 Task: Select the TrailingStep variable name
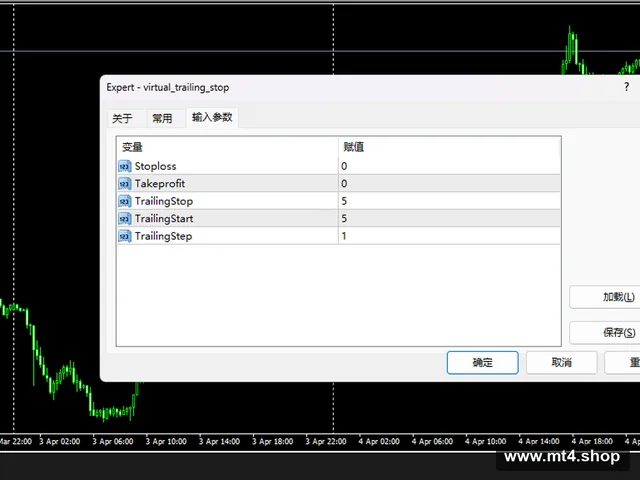coord(163,236)
